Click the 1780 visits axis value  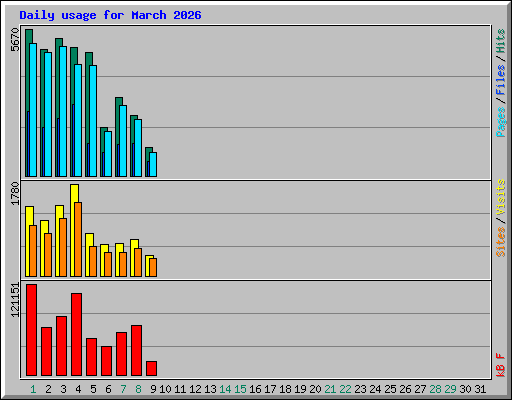click(x=15, y=193)
